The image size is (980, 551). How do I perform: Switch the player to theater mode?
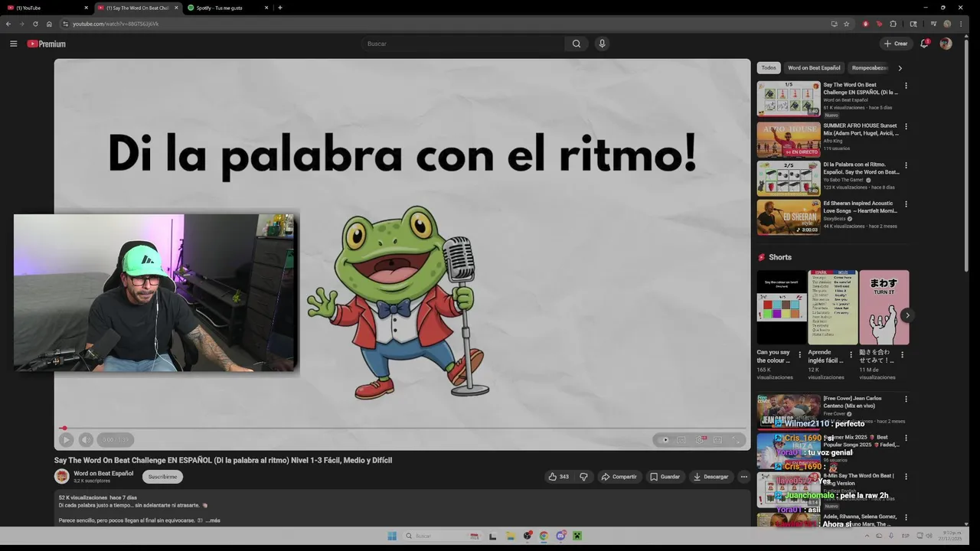click(717, 439)
